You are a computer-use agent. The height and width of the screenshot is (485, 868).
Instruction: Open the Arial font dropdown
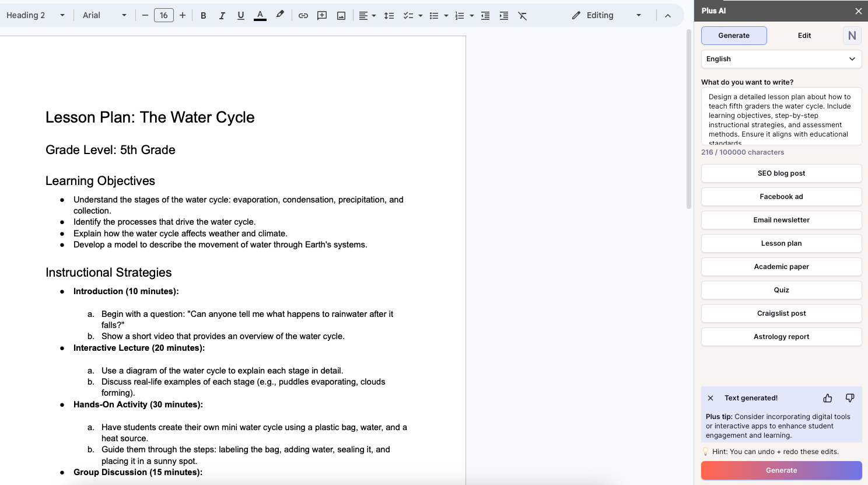coord(104,16)
